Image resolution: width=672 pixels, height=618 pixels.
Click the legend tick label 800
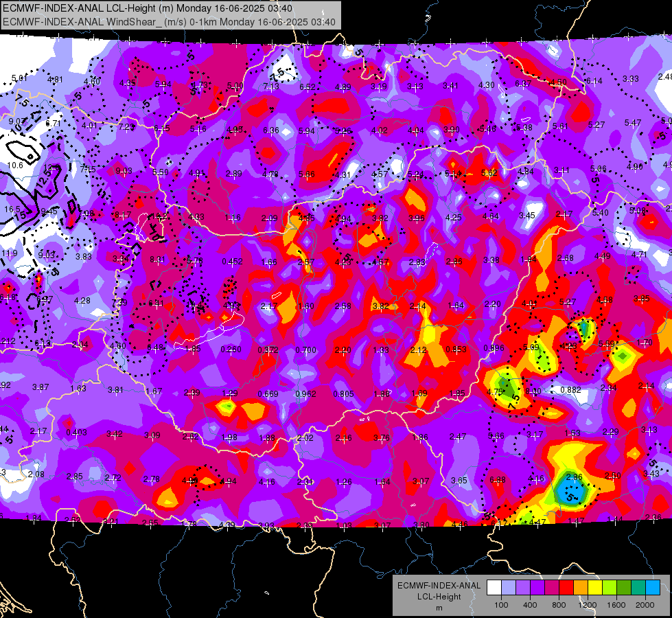pos(559,605)
